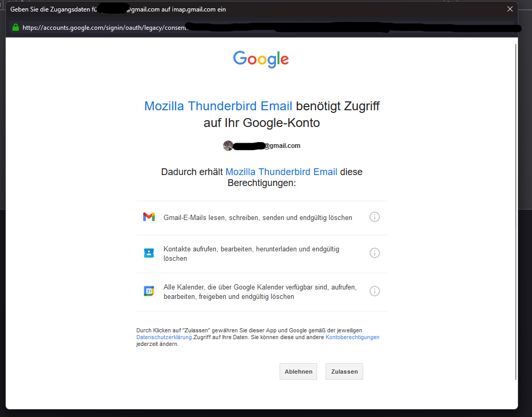Click Zulassen to grant access
Viewport: 532px width, 417px height.
(344, 372)
